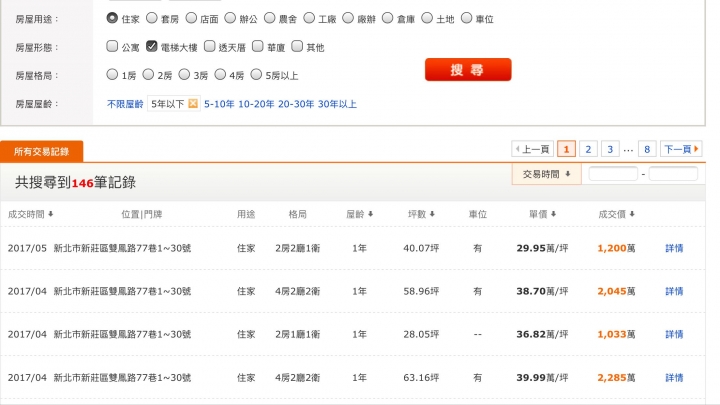Choose the 廠辦 usage option
Screen dimensions: 720x405
348,18
